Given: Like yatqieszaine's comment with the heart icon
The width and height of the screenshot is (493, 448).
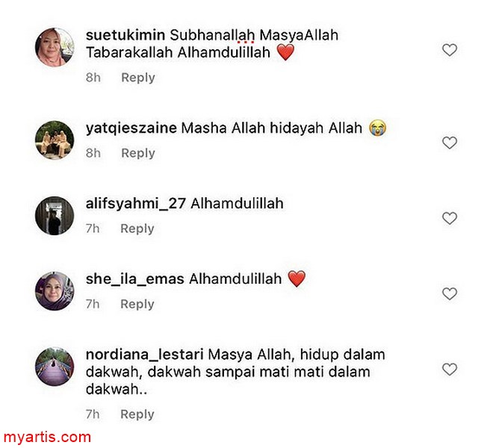Looking at the screenshot, I should point(450,143).
